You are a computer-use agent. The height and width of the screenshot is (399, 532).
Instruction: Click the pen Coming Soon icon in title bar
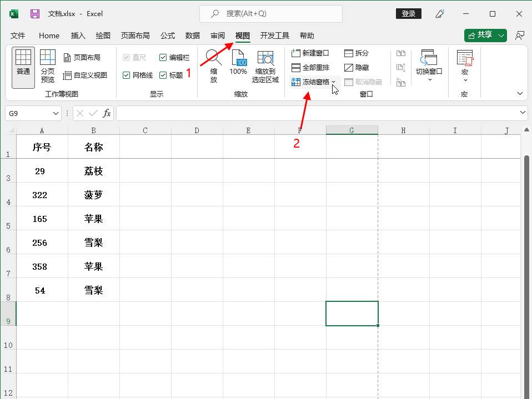[x=440, y=14]
